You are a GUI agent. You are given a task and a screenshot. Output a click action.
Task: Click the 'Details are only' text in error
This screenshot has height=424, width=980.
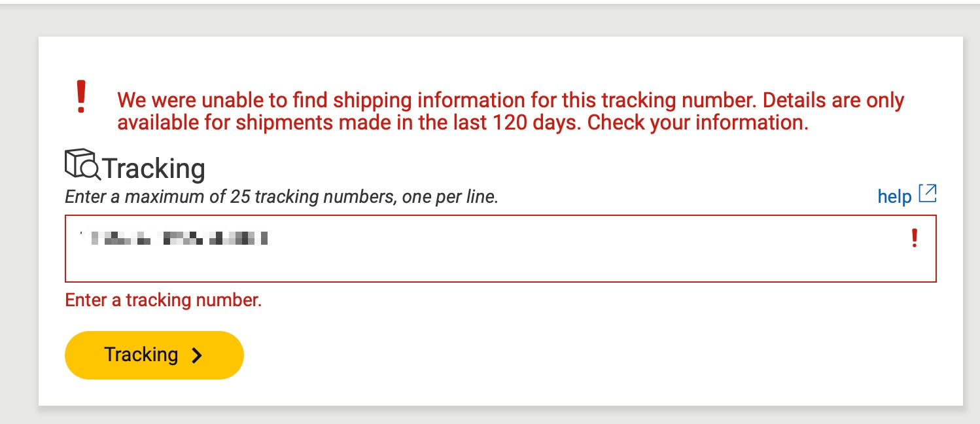coord(833,101)
